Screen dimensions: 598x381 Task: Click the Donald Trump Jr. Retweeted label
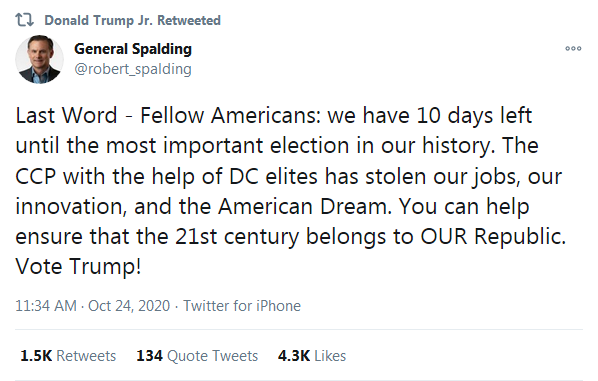coord(132,20)
